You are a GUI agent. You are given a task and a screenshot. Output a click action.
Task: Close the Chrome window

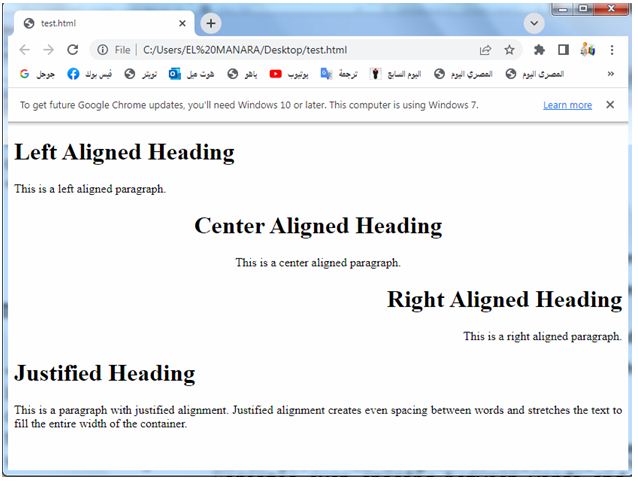click(610, 9)
